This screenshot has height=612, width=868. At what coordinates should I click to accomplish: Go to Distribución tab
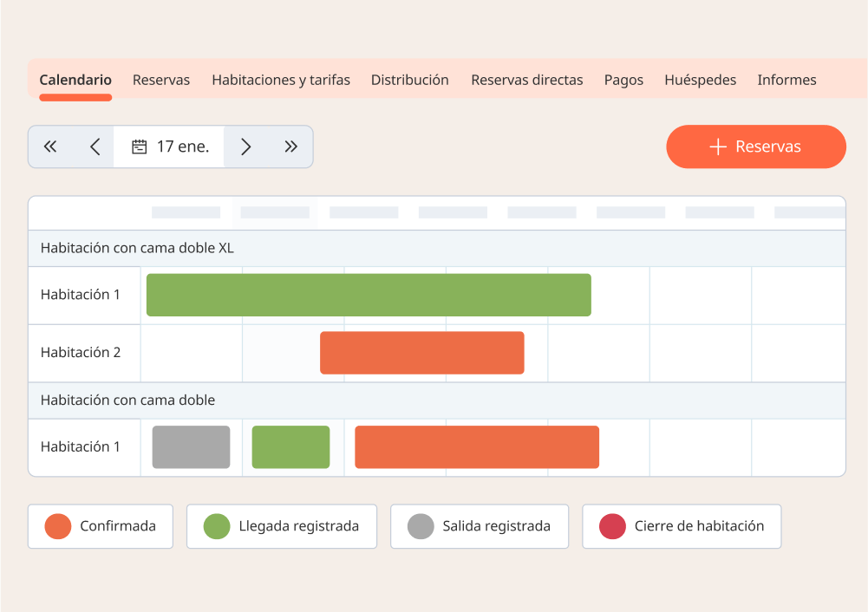[410, 80]
